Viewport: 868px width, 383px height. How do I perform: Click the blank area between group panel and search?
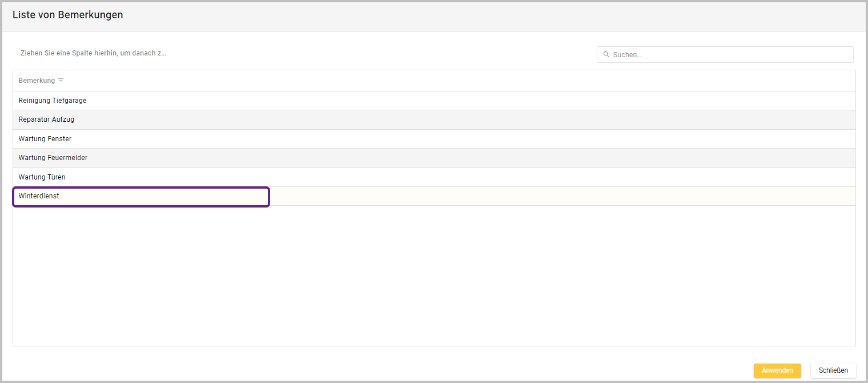pyautogui.click(x=377, y=53)
